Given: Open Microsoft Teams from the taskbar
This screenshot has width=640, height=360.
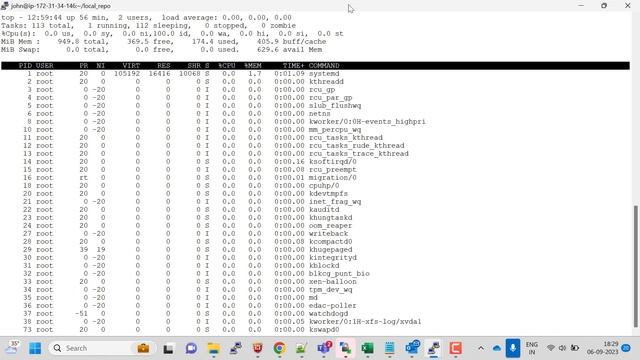Looking at the screenshot, I should [x=324, y=348].
